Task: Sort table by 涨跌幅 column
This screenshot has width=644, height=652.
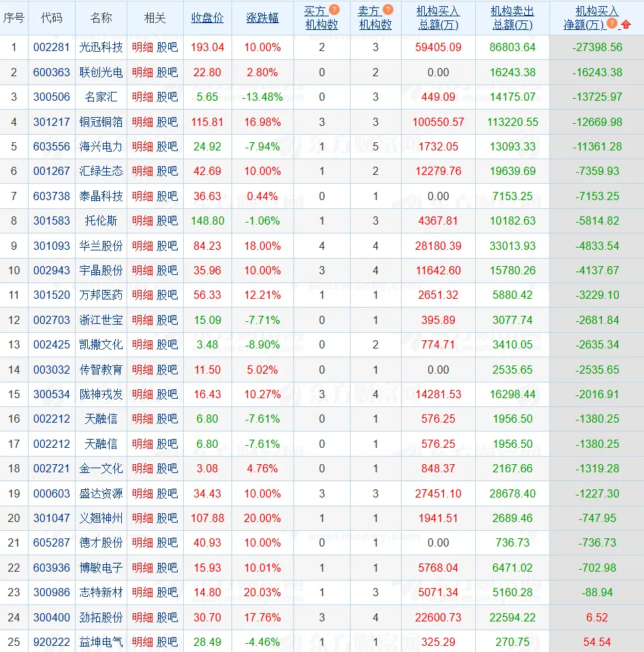Action: [263, 18]
